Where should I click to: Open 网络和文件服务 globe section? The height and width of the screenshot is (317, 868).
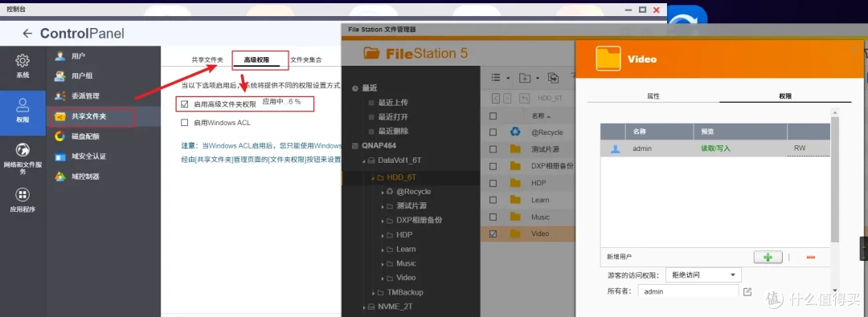[x=23, y=159]
